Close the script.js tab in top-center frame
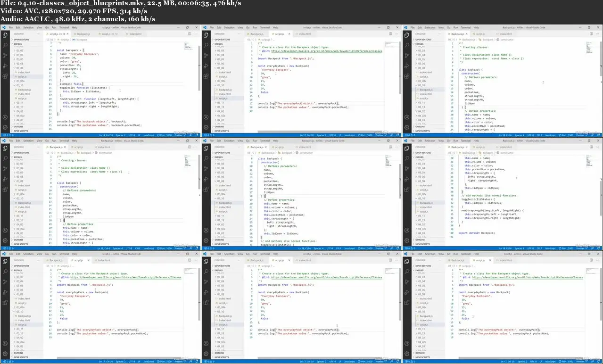The image size is (603, 364). [x=289, y=34]
